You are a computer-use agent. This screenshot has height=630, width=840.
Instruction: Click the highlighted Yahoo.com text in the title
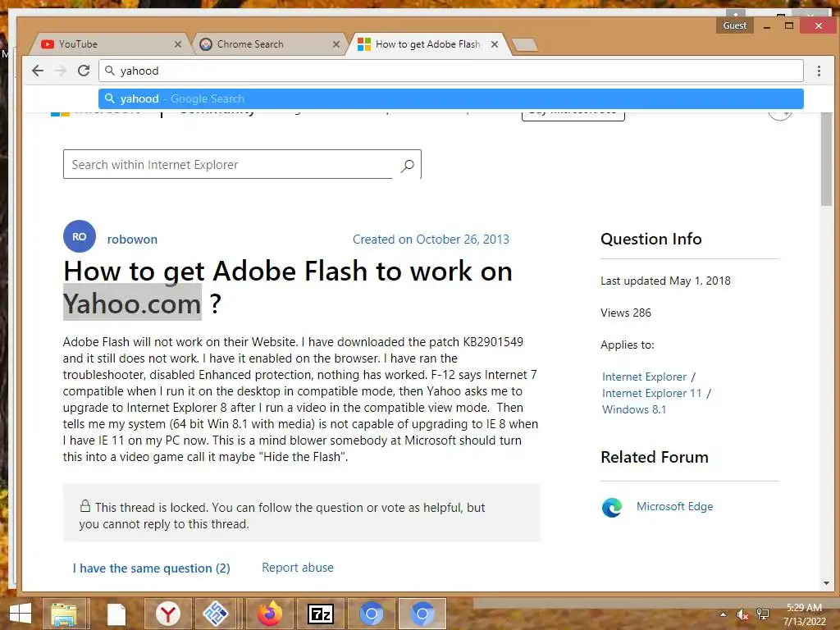click(132, 304)
